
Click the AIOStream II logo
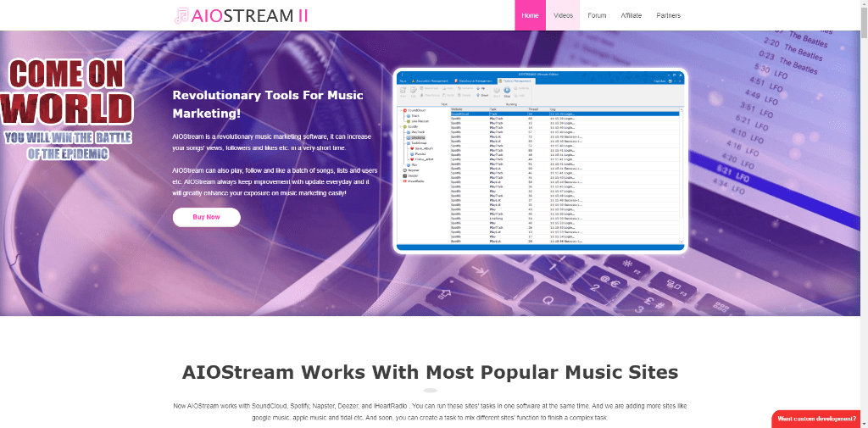tap(241, 15)
